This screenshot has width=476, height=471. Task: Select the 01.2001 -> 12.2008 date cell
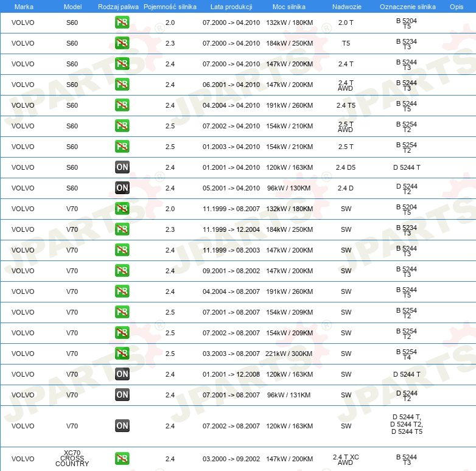[x=231, y=374]
